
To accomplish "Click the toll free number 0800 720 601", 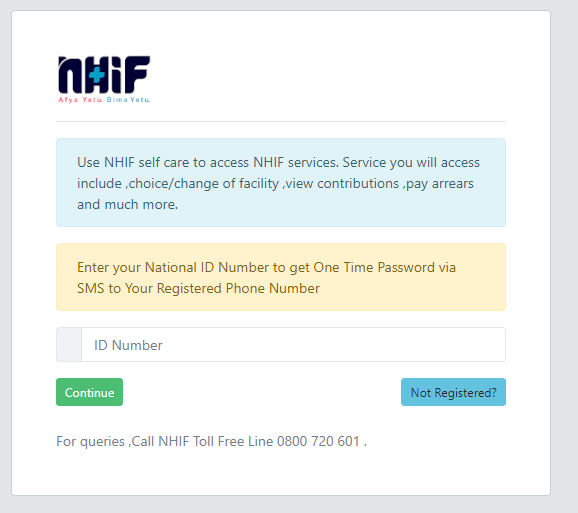I will [x=318, y=441].
